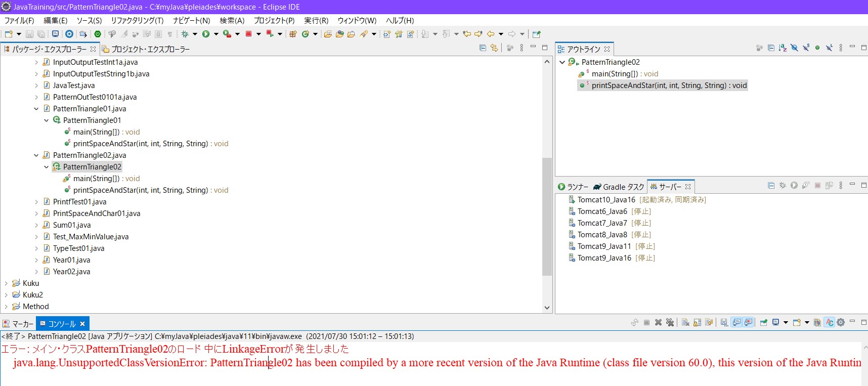868x386 pixels.
Task: Select Tomcat9_Java11 server entry
Action: coord(611,246)
